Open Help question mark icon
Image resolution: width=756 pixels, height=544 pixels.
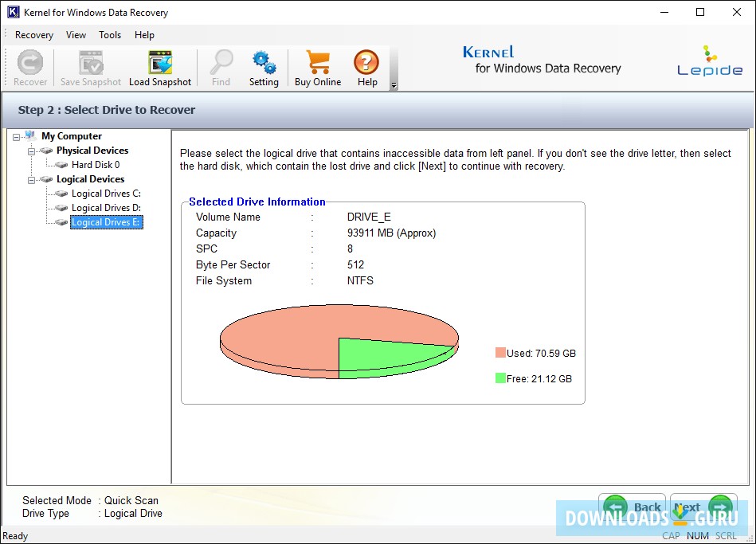(x=366, y=63)
